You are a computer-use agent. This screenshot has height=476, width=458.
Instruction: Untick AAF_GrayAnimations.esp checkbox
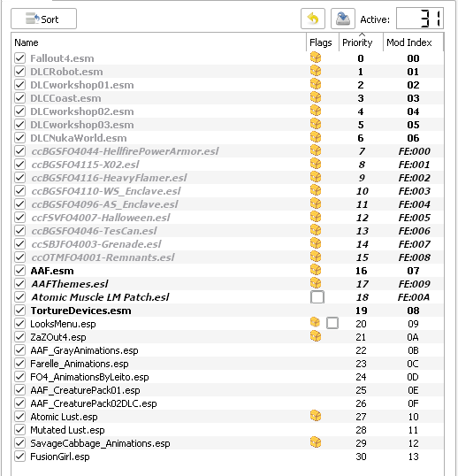[20, 350]
